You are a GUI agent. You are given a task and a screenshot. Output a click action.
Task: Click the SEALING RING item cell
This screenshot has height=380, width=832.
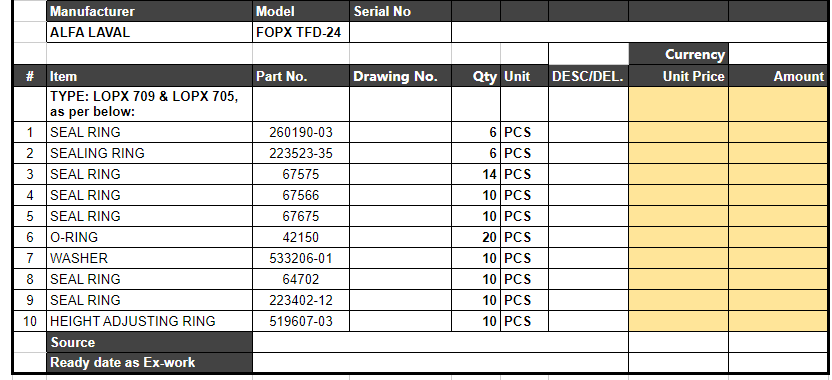150,153
